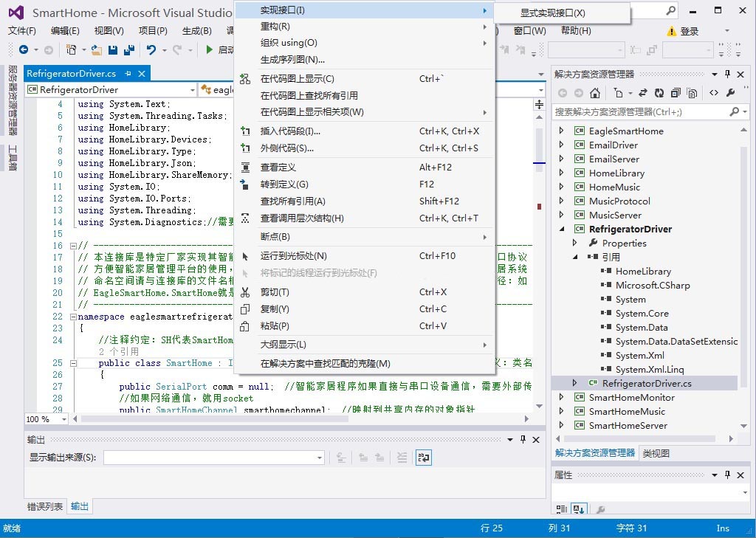Image resolution: width=756 pixels, height=538 pixels.
Task: Collapse the comment block at line 16
Action: point(73,245)
